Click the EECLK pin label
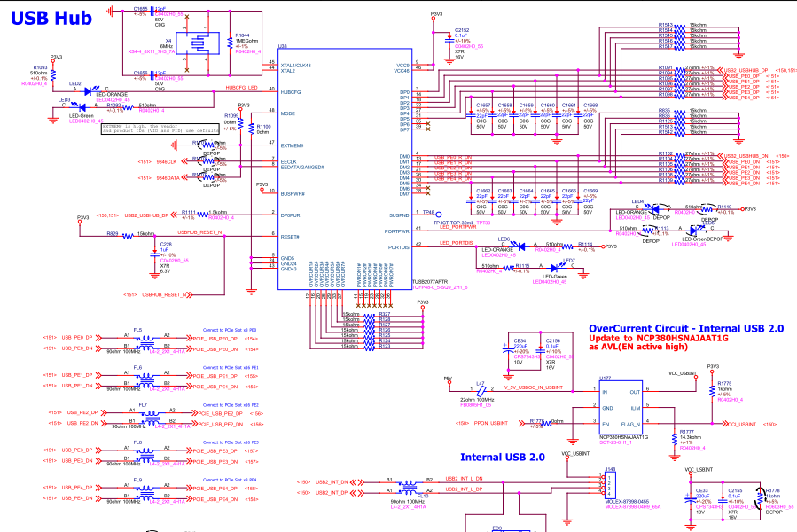The width and height of the screenshot is (797, 532). 288,161
